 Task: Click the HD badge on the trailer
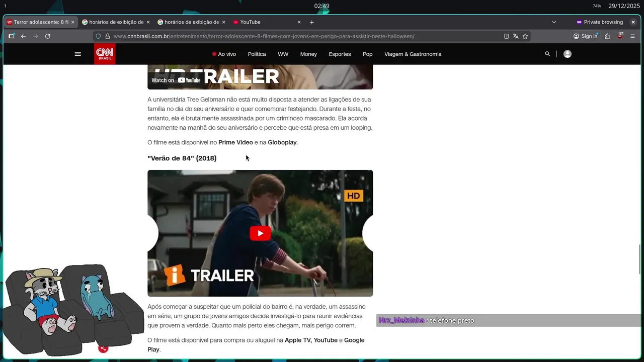point(354,196)
